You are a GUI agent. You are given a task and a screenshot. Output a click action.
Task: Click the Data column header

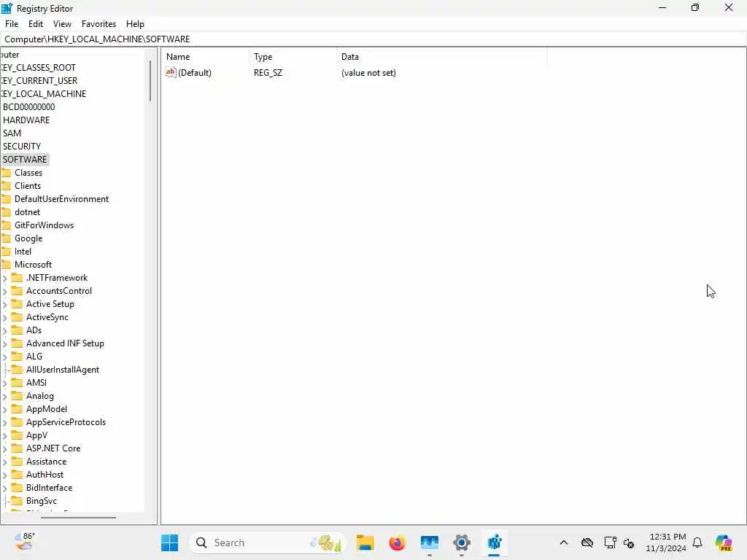click(441, 57)
